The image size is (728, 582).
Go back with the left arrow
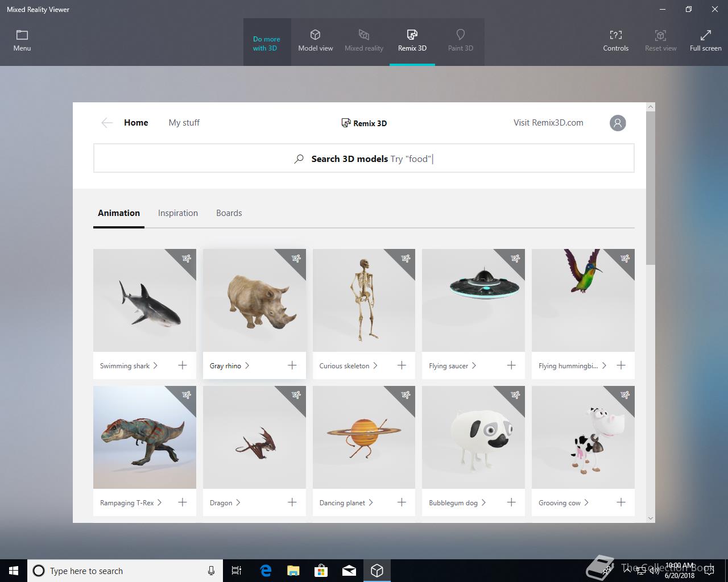106,123
